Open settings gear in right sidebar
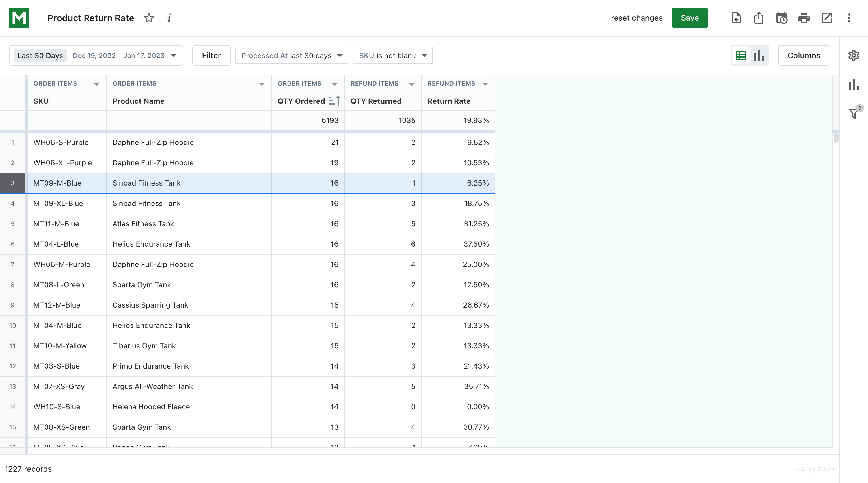This screenshot has height=483, width=868. 854,55
